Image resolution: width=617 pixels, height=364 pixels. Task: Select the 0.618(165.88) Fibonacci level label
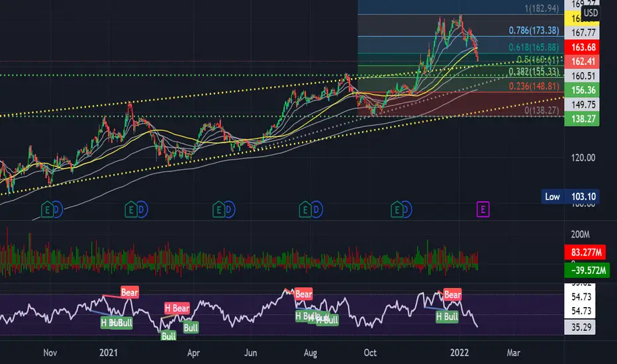[534, 48]
